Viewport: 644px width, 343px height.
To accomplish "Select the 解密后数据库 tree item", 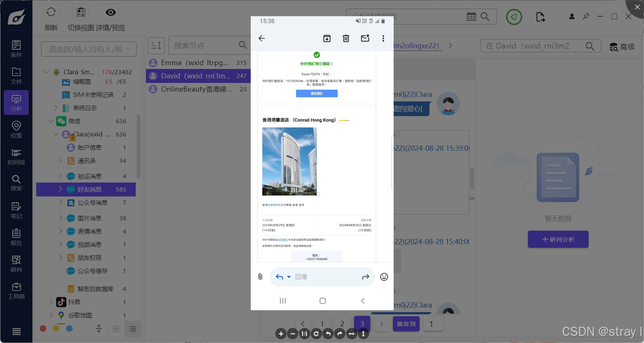I will click(96, 289).
